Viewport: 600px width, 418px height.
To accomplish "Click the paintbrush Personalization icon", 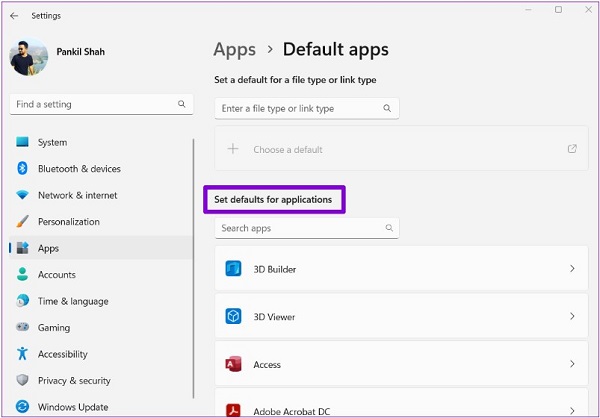I will [22, 222].
